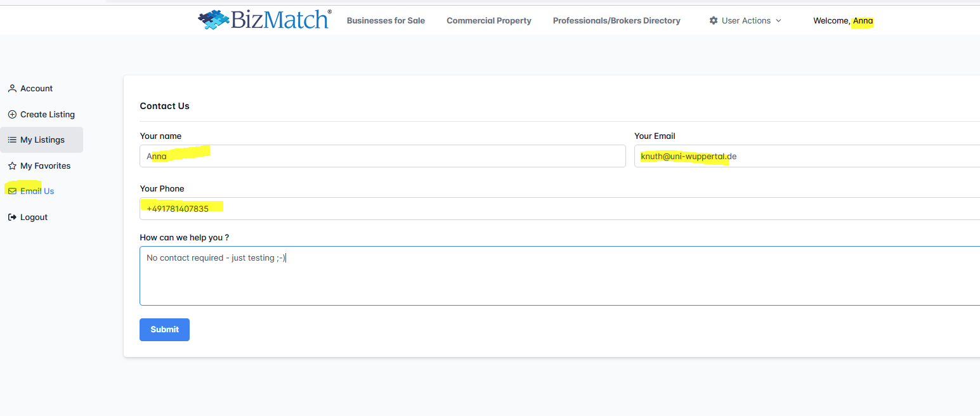Click the plus circle icon for Create Listing
This screenshot has height=416, width=980.
12,115
